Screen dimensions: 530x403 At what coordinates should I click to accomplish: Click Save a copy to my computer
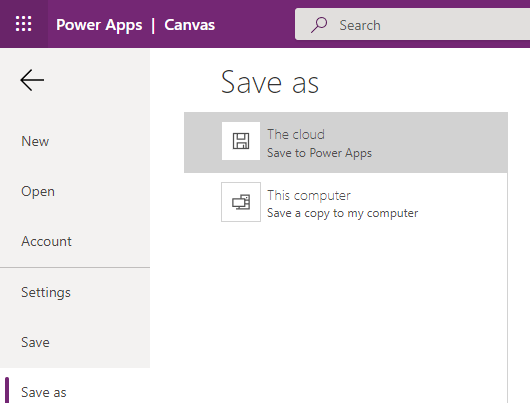[x=342, y=213]
